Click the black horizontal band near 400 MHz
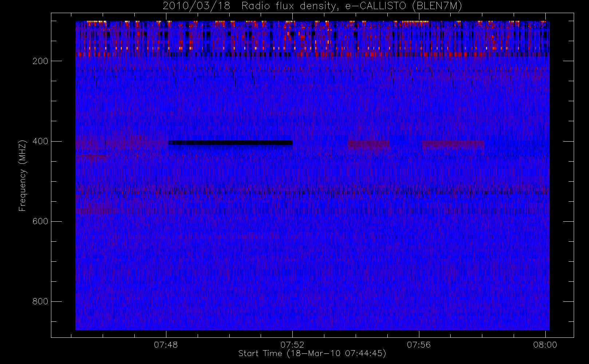 (x=230, y=143)
